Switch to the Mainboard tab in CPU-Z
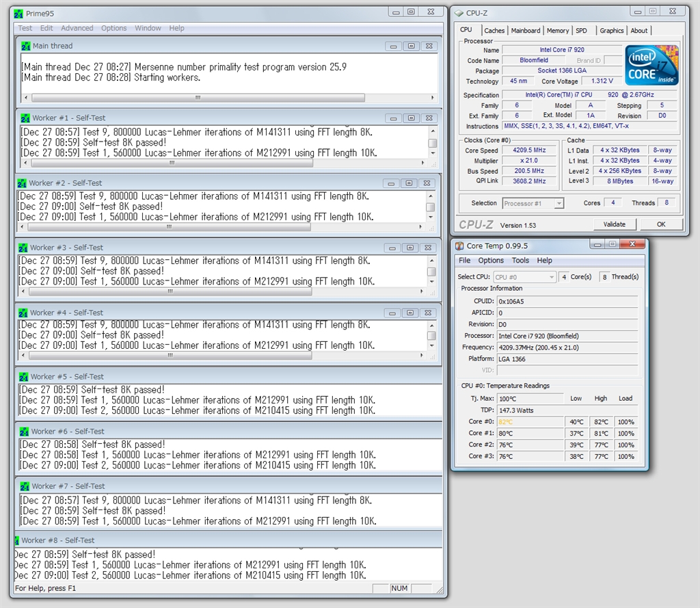 [x=525, y=31]
